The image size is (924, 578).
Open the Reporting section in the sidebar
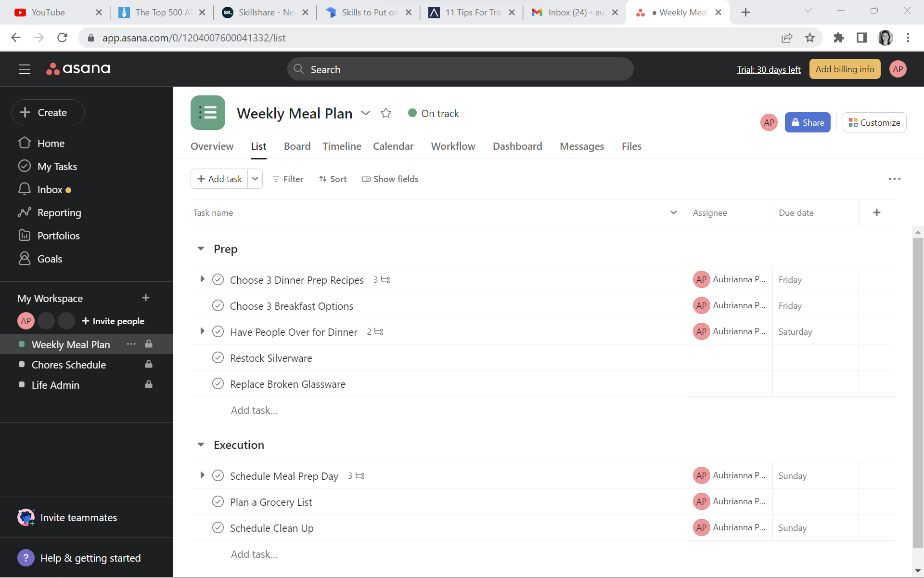[59, 212]
